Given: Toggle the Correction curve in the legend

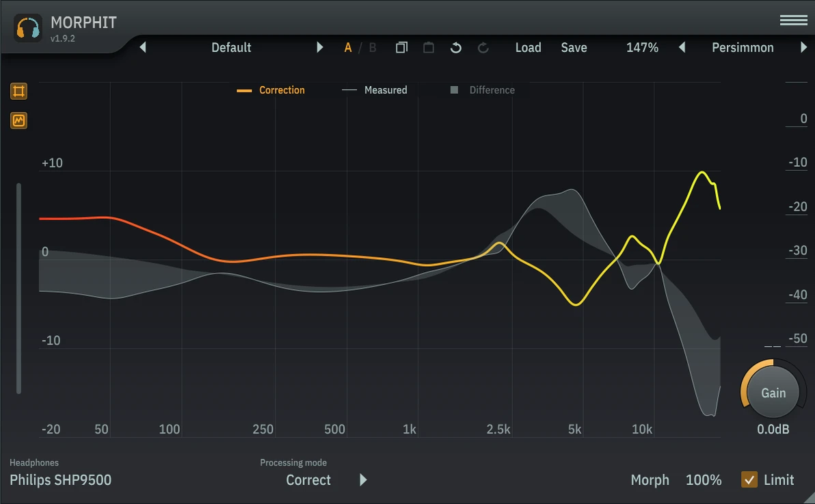Looking at the screenshot, I should click(x=271, y=90).
